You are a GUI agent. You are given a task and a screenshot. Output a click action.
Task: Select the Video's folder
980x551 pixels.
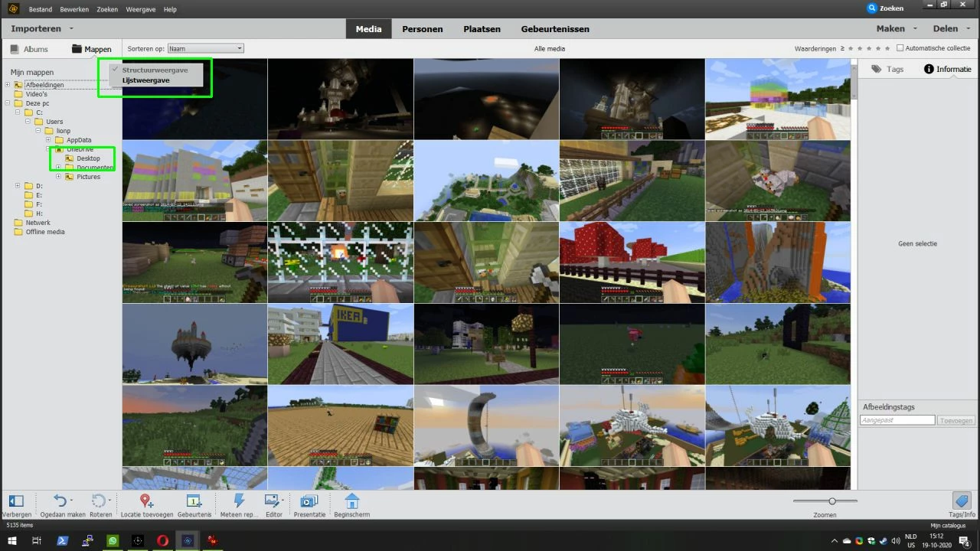pos(36,94)
